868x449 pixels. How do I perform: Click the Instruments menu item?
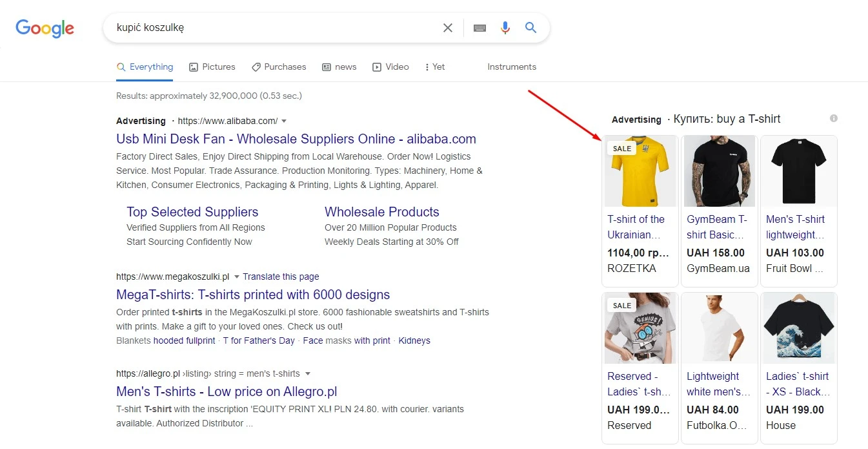[x=511, y=67]
